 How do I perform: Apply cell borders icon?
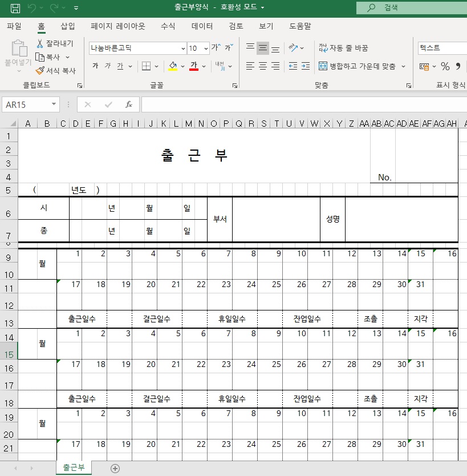(146, 66)
